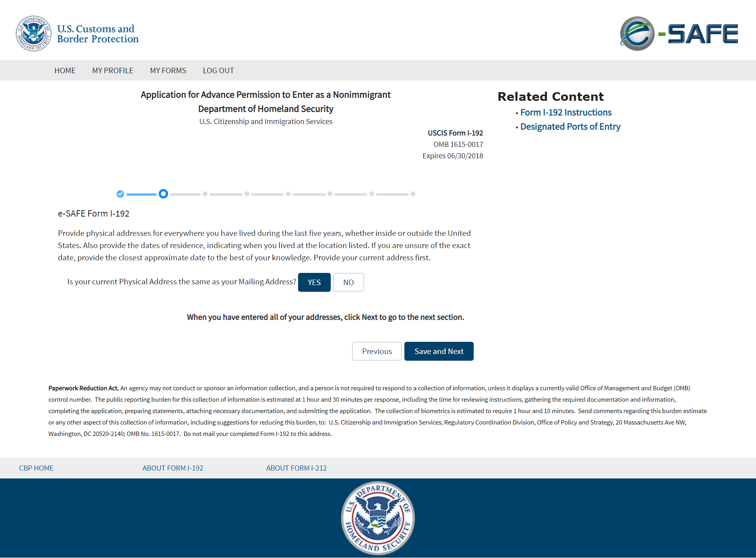This screenshot has height=558, width=756.
Task: Select NO for same mailing address
Action: click(348, 282)
